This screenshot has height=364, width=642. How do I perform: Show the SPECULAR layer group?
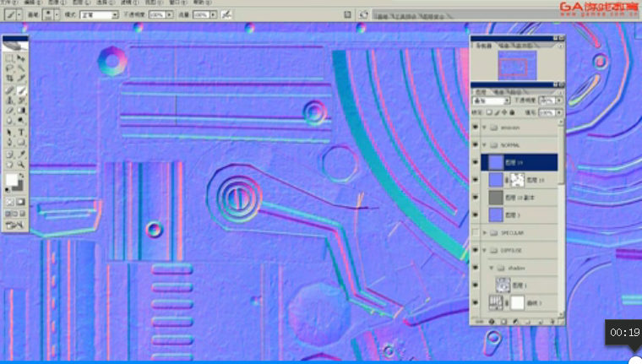click(475, 232)
